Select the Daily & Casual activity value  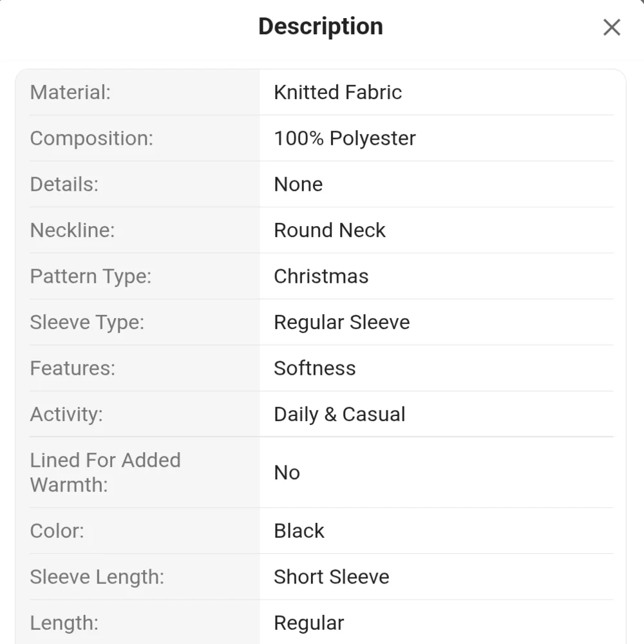pos(339,414)
